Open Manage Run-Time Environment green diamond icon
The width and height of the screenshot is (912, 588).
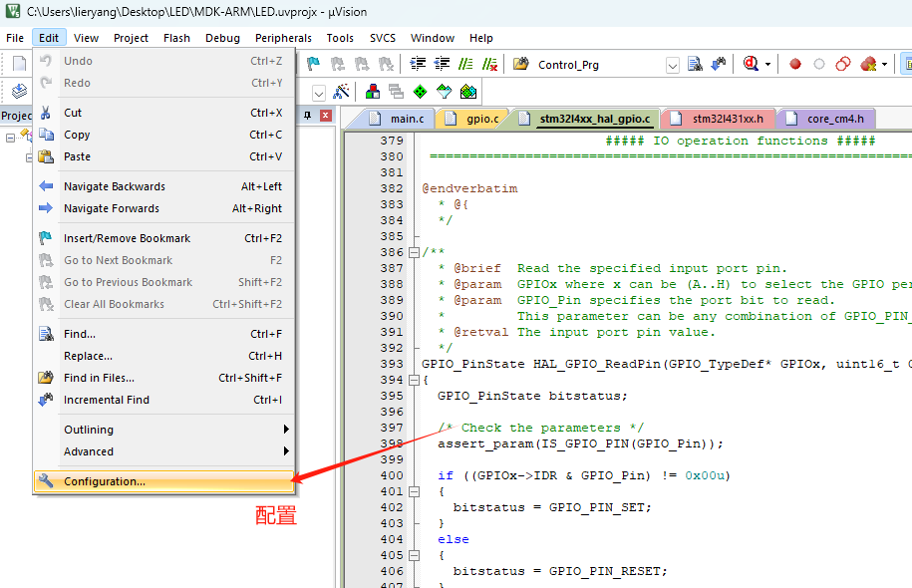coord(420,92)
